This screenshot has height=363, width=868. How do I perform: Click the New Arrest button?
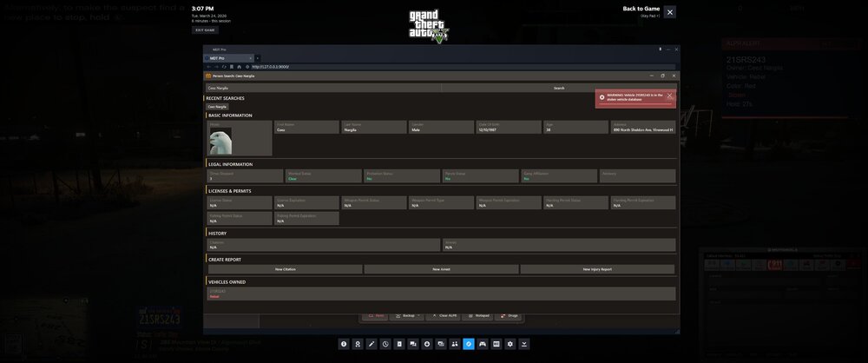(441, 269)
